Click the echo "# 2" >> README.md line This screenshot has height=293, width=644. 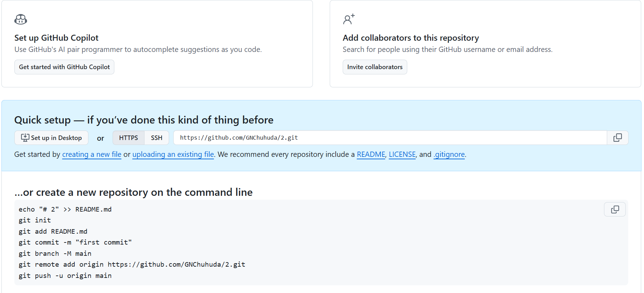65,209
